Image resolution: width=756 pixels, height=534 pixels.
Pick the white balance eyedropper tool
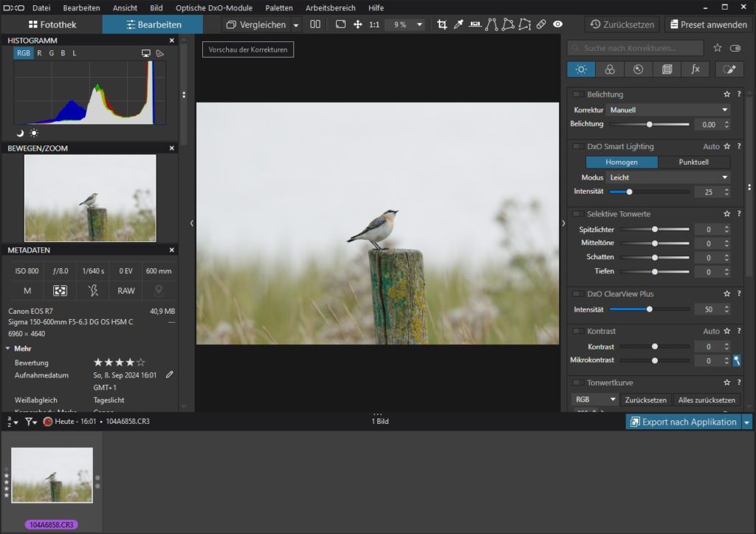click(458, 24)
